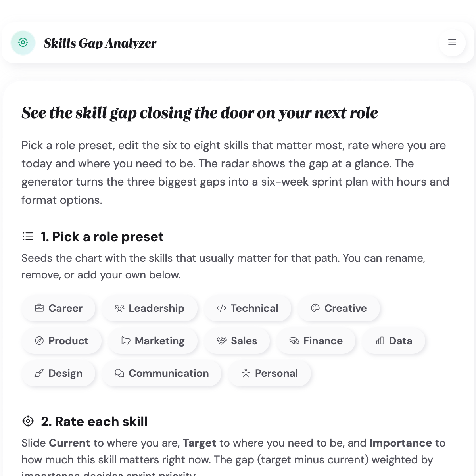Choose the Communication role preset
The image size is (476, 476).
click(162, 373)
